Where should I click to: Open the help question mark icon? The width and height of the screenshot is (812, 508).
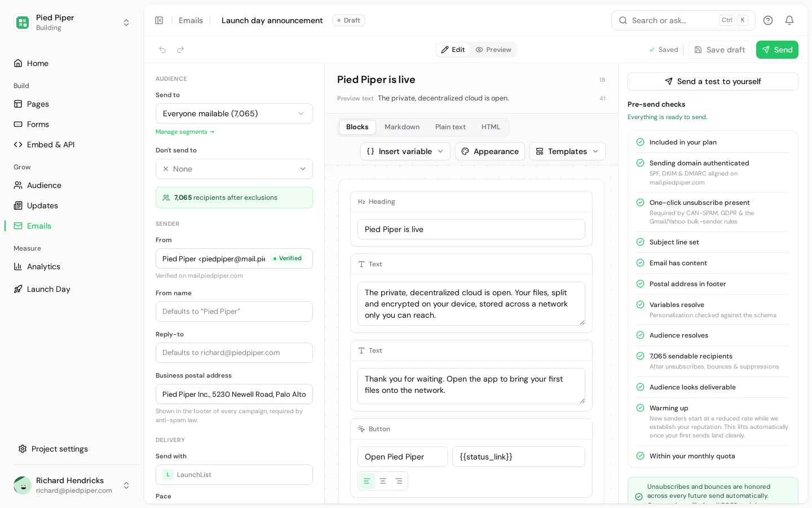click(x=768, y=20)
